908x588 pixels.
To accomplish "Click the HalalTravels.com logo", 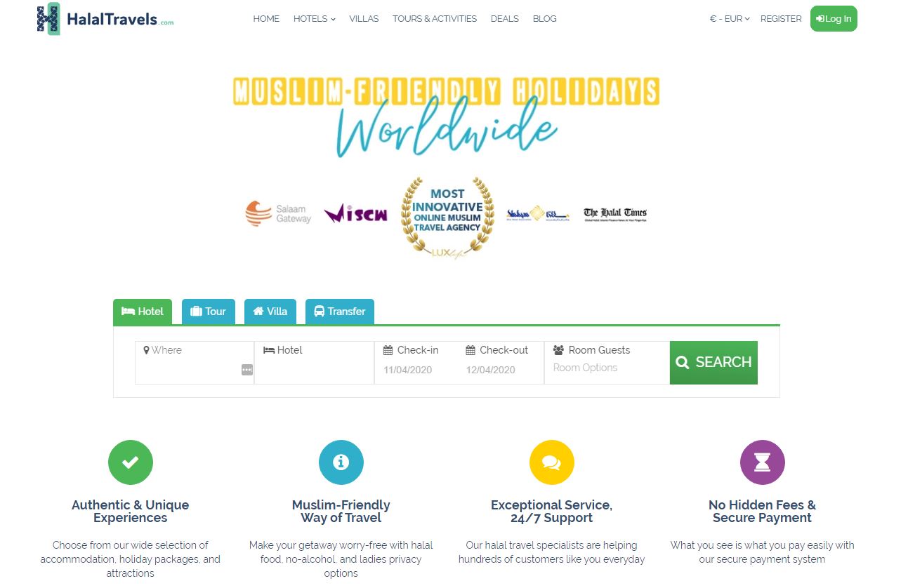I will [x=105, y=19].
